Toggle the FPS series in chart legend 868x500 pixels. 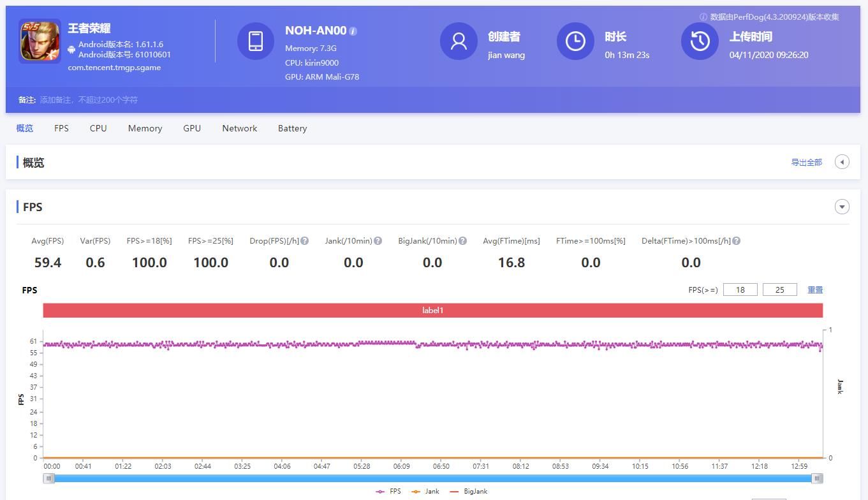coord(388,492)
